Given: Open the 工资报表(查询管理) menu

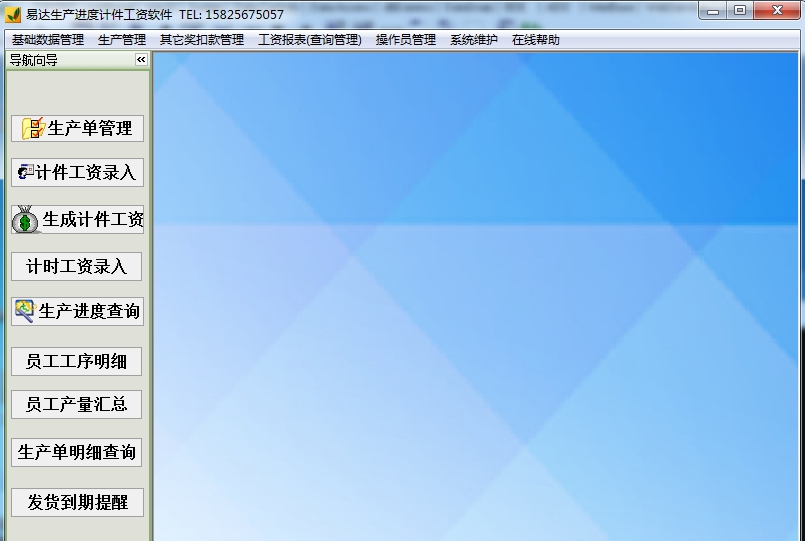Looking at the screenshot, I should pos(310,40).
